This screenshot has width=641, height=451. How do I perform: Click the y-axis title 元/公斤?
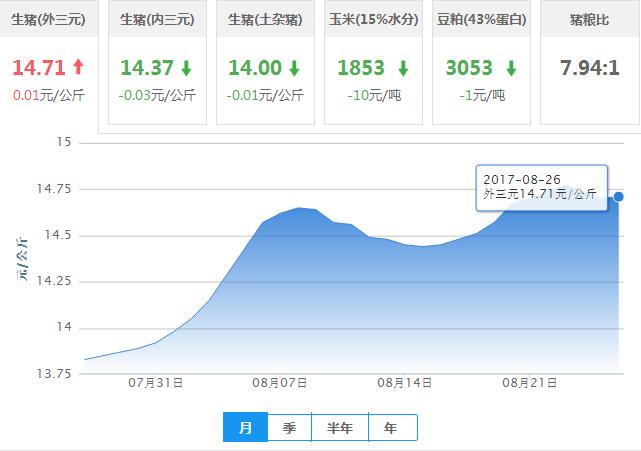22,258
